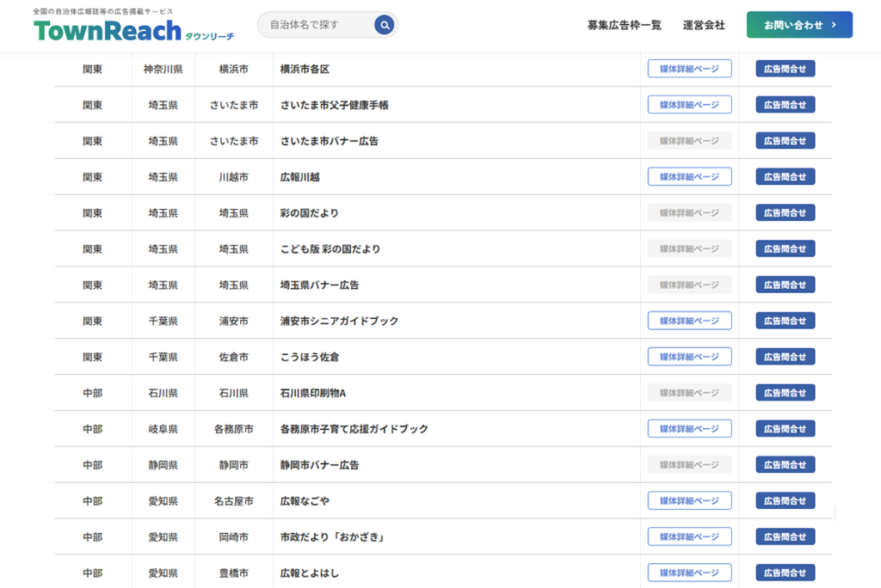Screen dimensions: 881x588
Task: Click the お問い合わせ header button
Action: pyautogui.click(x=799, y=25)
